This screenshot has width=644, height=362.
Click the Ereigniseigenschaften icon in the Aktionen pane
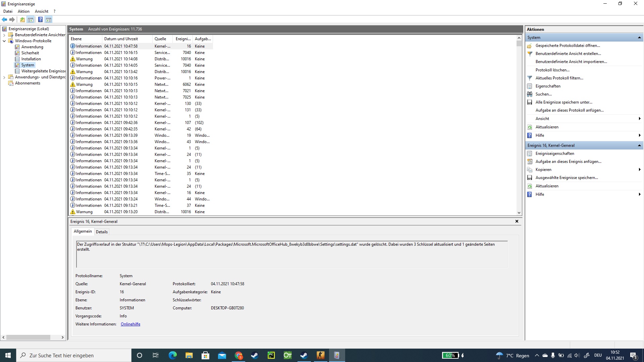click(530, 154)
